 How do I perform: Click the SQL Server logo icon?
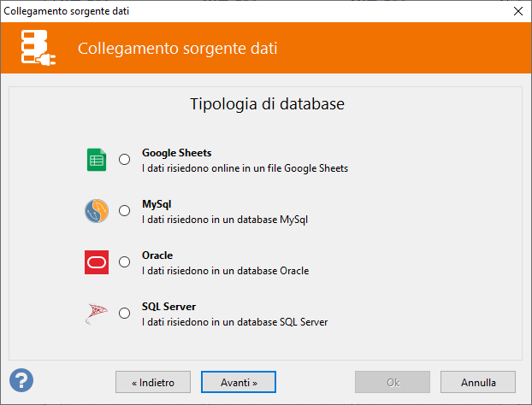97,314
